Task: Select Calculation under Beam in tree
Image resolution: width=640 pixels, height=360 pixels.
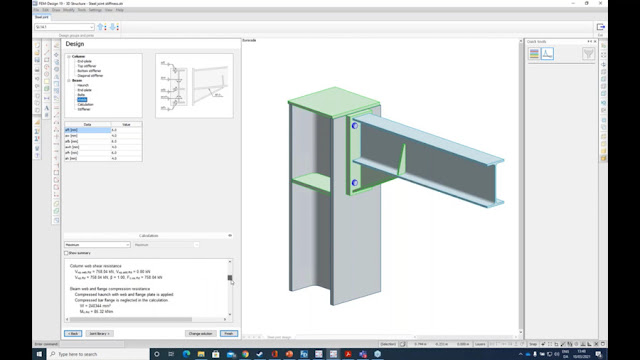Action: coord(85,104)
